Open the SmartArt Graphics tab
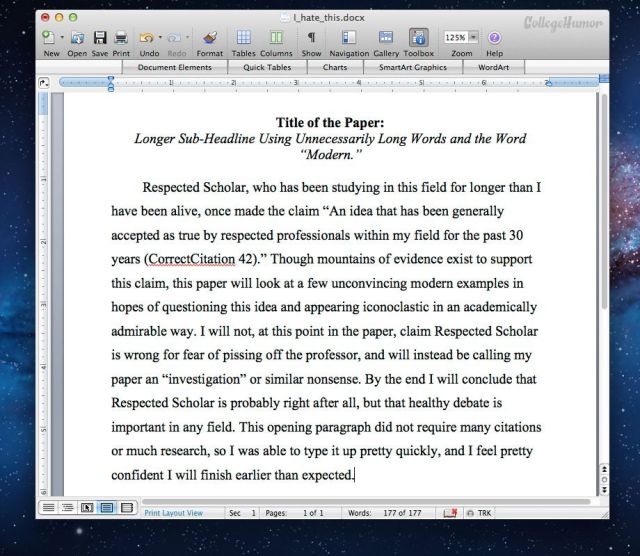The image size is (640, 556). coord(413,67)
